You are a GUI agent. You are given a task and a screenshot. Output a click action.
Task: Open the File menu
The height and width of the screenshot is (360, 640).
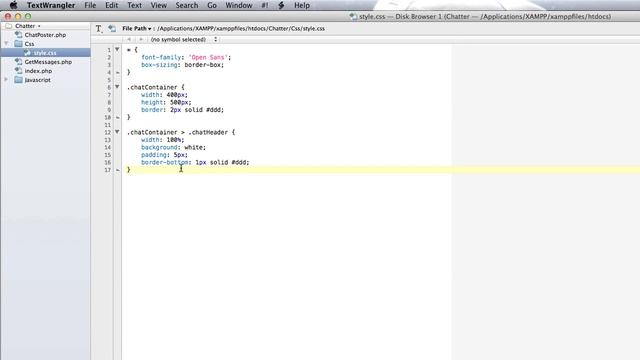pos(90,5)
